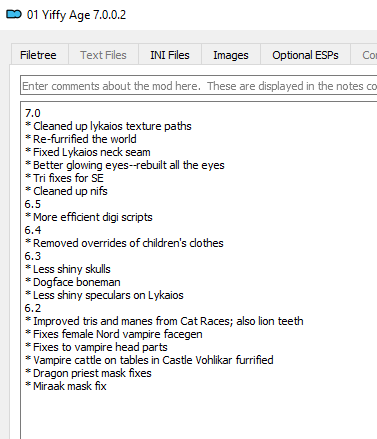Click the '7.0' version heading line

(33, 113)
